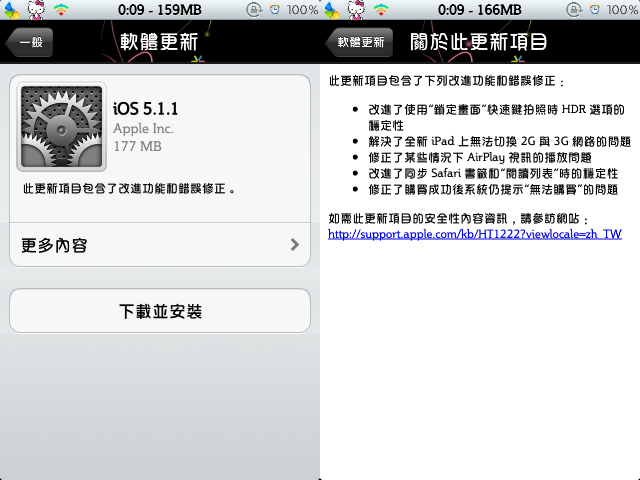Image resolution: width=640 pixels, height=480 pixels.
Task: Tap the alarm clock icon in left status bar
Action: (275, 10)
